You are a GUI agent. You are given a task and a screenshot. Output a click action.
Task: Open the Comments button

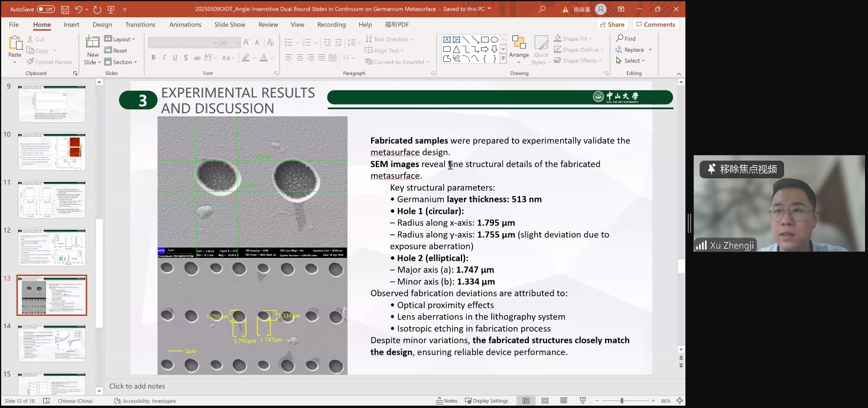pos(655,25)
